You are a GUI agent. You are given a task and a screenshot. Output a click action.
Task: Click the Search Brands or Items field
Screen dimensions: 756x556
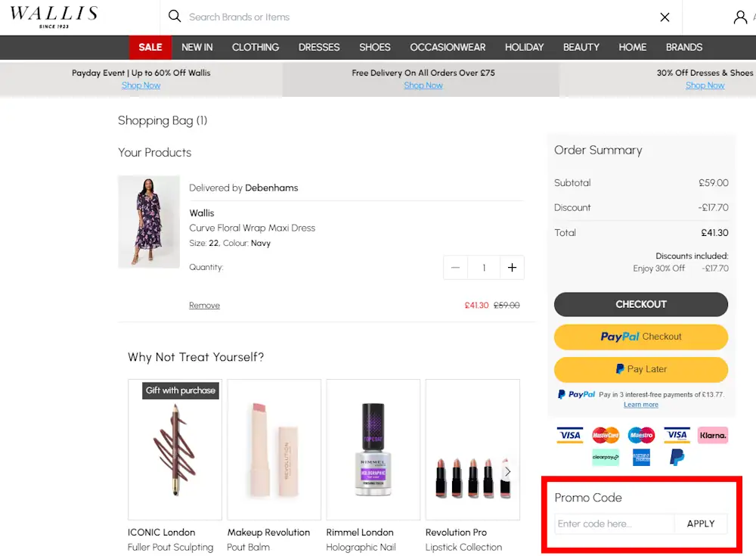point(420,17)
